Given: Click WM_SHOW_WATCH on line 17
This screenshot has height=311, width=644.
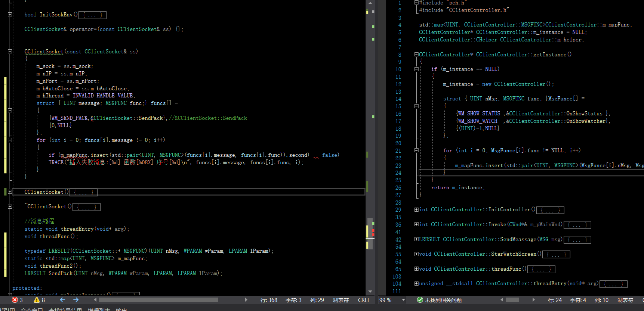Looking at the screenshot, I should 477,121.
